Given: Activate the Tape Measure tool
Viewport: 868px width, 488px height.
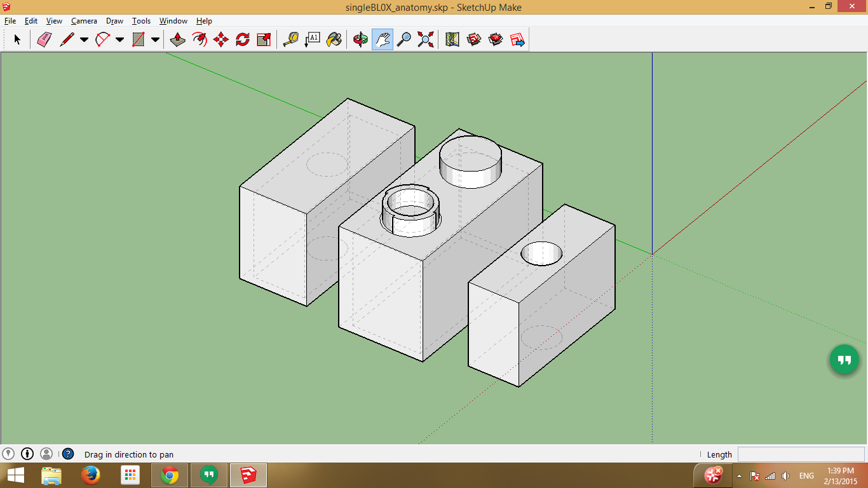Looking at the screenshot, I should 290,39.
